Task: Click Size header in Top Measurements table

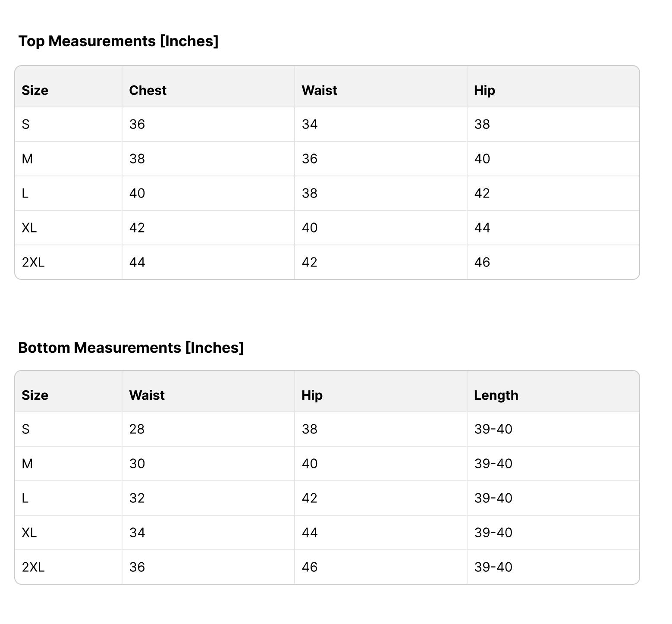Action: (x=35, y=91)
